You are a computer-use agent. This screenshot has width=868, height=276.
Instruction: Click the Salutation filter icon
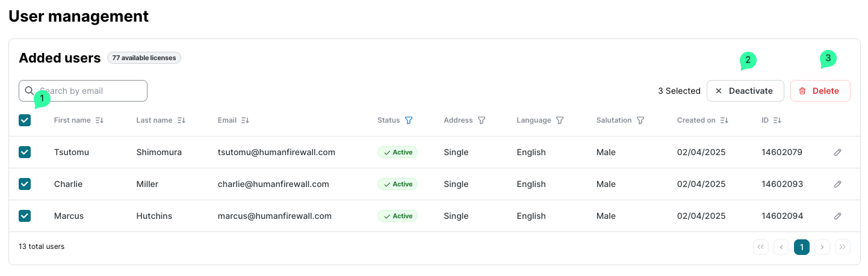tap(640, 120)
